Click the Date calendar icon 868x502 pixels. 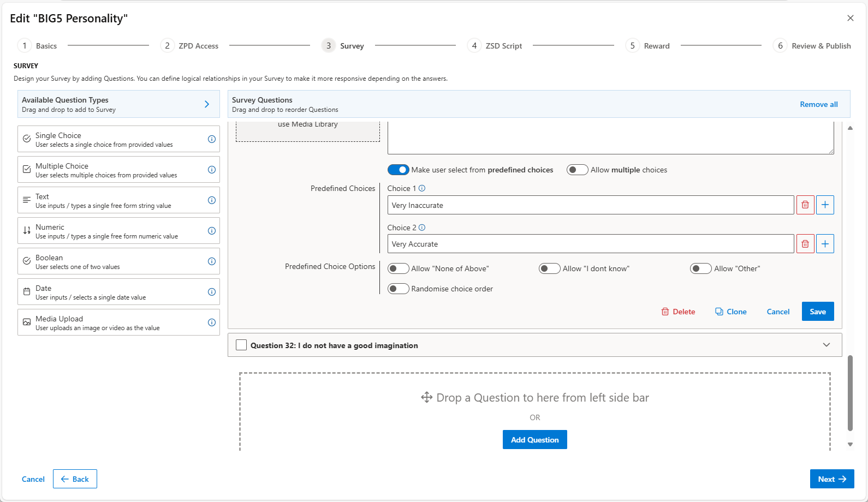[27, 292]
